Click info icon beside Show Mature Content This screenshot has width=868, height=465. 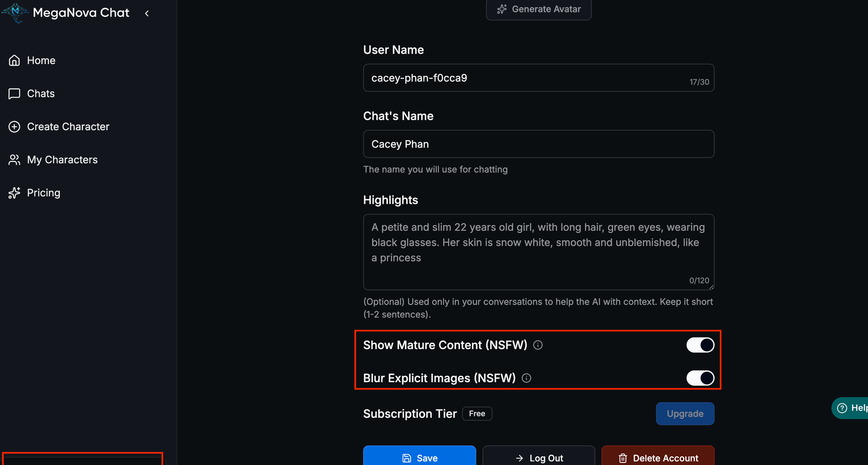tap(538, 345)
